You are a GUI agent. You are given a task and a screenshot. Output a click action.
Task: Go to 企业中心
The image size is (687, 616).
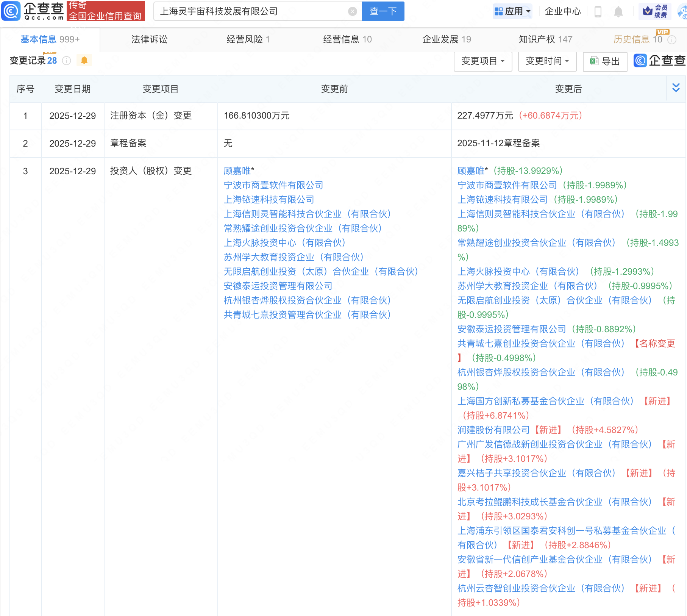(x=562, y=11)
